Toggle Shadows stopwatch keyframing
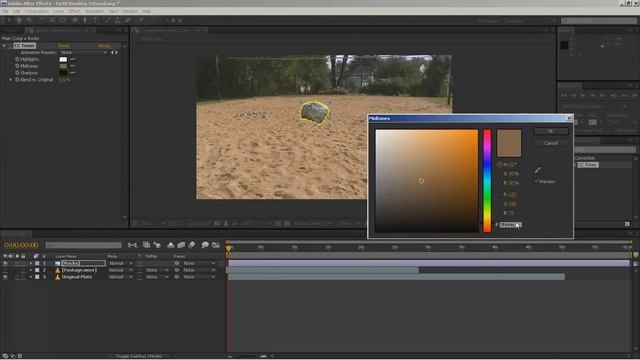Image resolution: width=640 pixels, height=360 pixels. click(x=17, y=73)
